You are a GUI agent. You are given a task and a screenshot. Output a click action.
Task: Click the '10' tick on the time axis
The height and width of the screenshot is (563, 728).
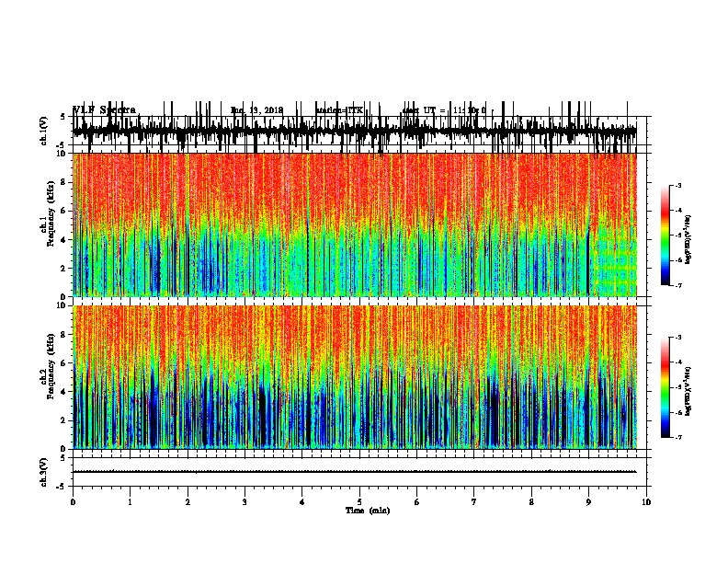pos(646,502)
